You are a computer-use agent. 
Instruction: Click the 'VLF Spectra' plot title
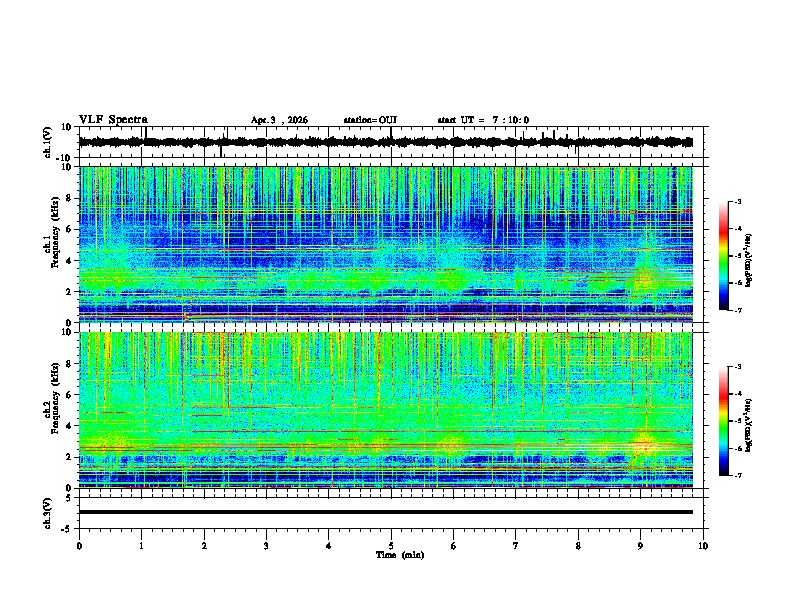(113, 120)
